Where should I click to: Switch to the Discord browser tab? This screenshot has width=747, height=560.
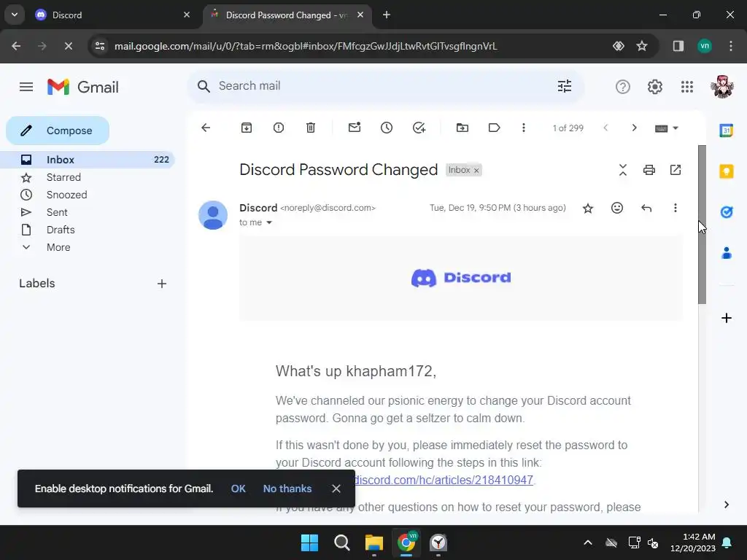point(112,15)
